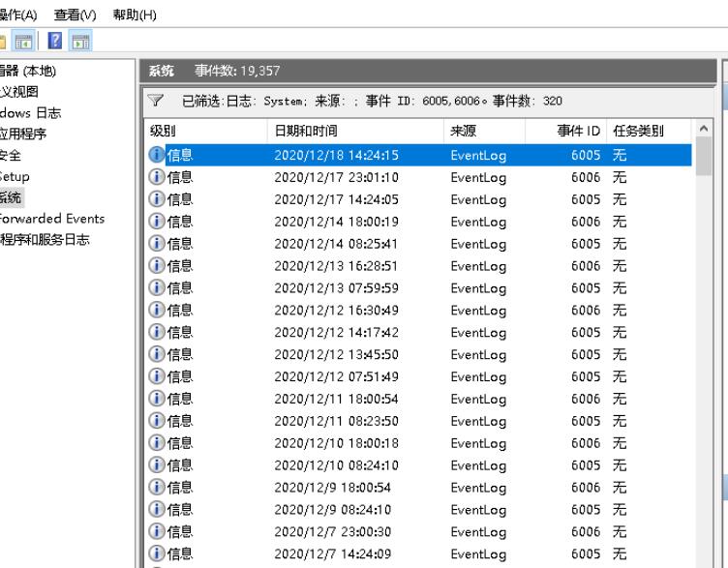Click EventLog source in 2020/12/7 14:24:09 row
This screenshot has width=728, height=568.
pyautogui.click(x=478, y=554)
